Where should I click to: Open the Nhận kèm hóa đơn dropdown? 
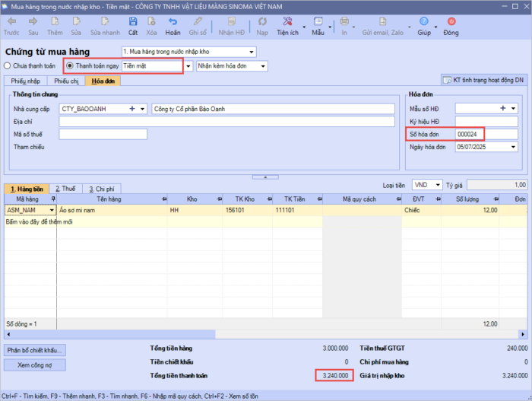263,66
